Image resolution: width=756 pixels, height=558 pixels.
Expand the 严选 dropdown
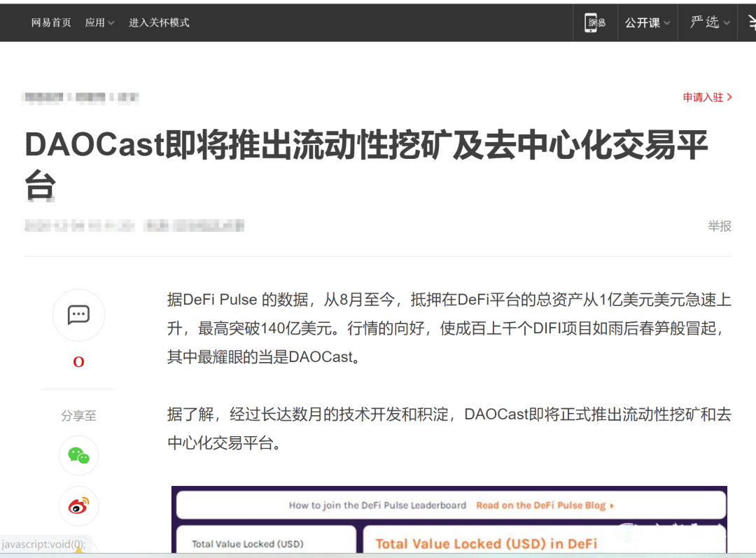pyautogui.click(x=710, y=22)
